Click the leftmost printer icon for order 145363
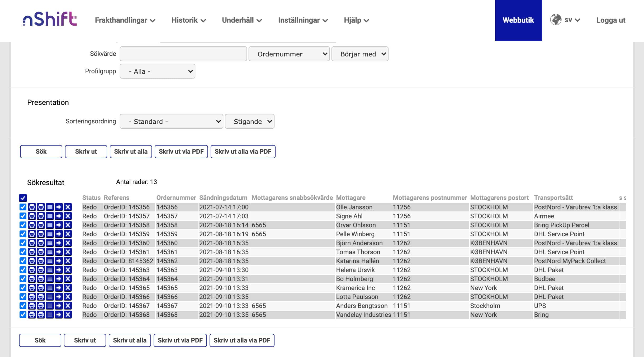This screenshot has width=644, height=357. tap(32, 270)
